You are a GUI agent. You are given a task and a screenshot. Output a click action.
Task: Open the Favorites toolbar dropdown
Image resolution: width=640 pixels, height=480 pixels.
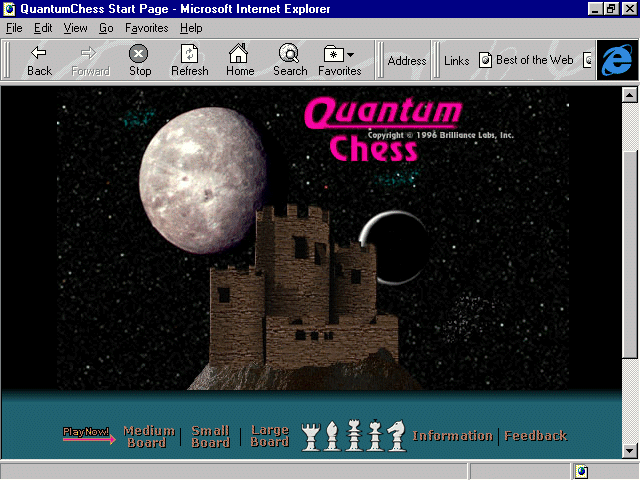pyautogui.click(x=340, y=60)
